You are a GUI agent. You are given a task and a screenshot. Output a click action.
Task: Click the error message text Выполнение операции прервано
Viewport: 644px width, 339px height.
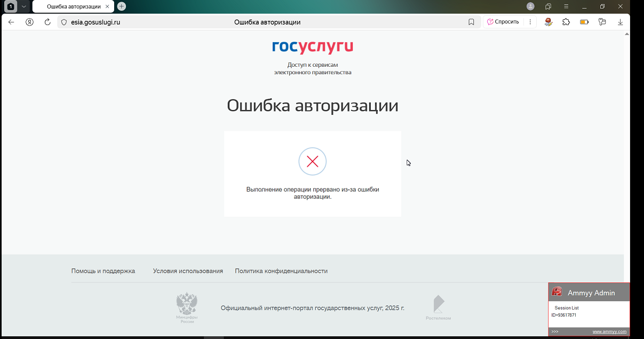(x=313, y=193)
